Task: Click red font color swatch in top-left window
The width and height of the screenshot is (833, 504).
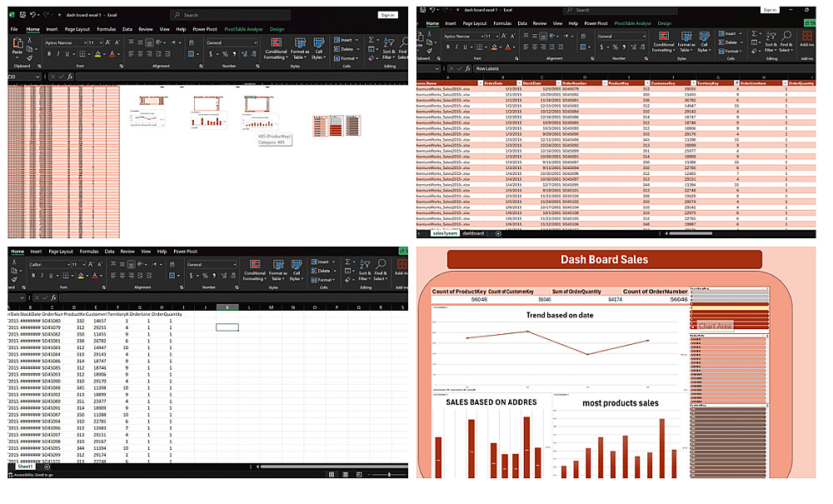Action: 112,54
